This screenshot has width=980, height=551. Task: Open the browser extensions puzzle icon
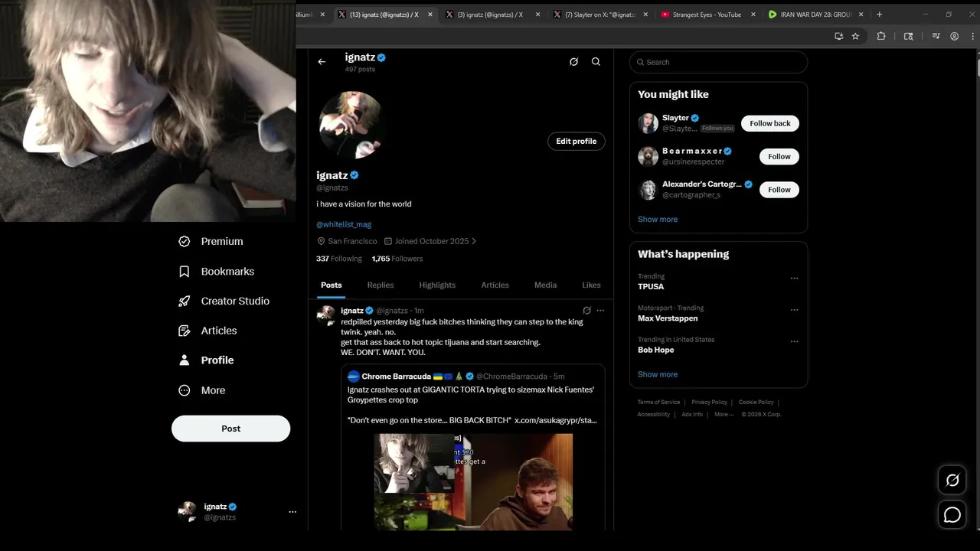pyautogui.click(x=881, y=36)
